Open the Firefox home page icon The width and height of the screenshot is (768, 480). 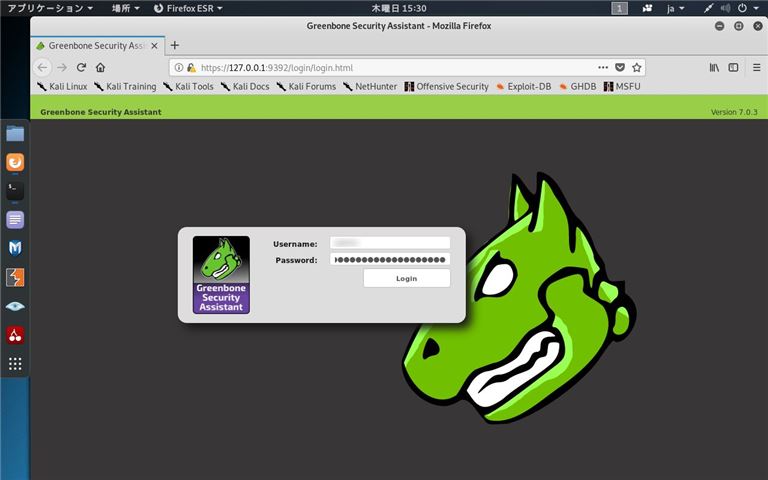pos(100,68)
